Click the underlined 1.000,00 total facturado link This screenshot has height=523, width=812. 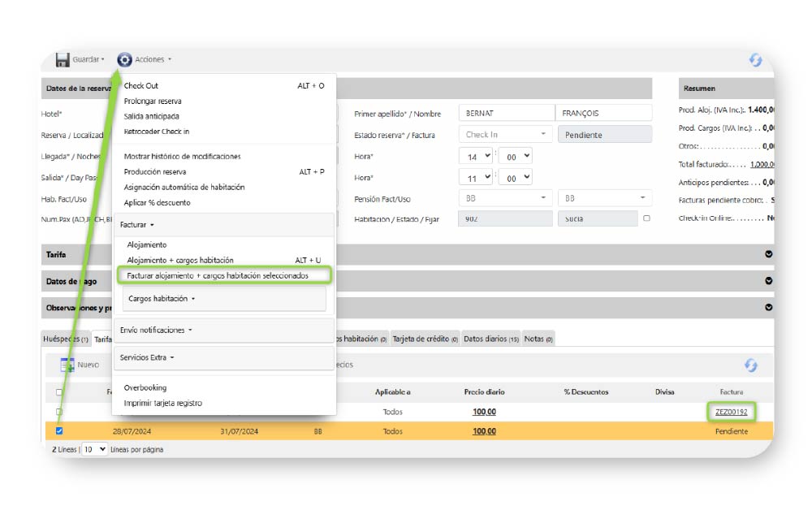pos(762,164)
